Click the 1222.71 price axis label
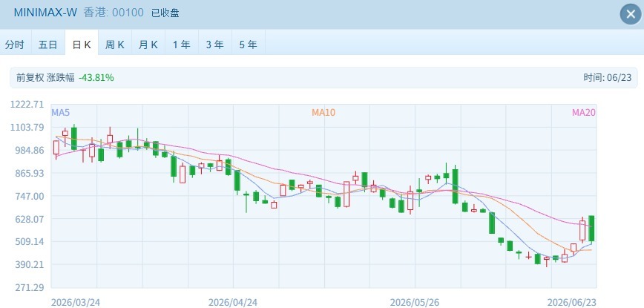The width and height of the screenshot is (644, 308). [26, 105]
